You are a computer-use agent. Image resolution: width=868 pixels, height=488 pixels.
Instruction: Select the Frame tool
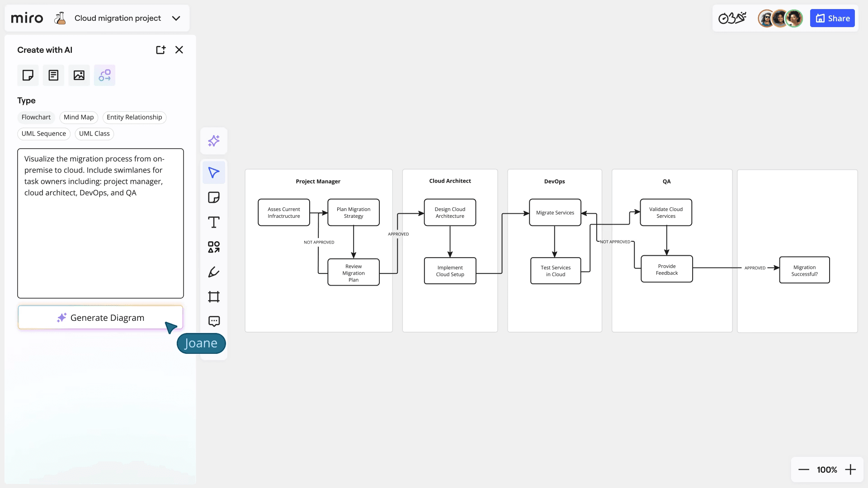(214, 297)
